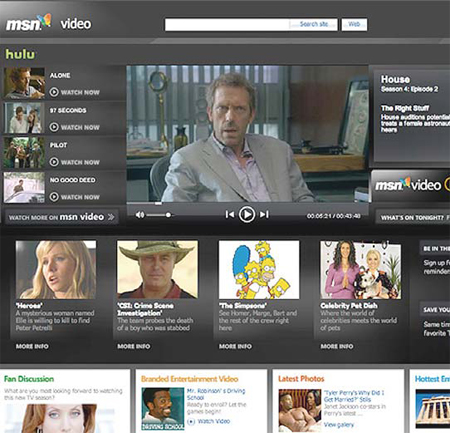The image size is (450, 433).
Task: Play No Good Deed via Watch Now icon
Action: click(54, 197)
